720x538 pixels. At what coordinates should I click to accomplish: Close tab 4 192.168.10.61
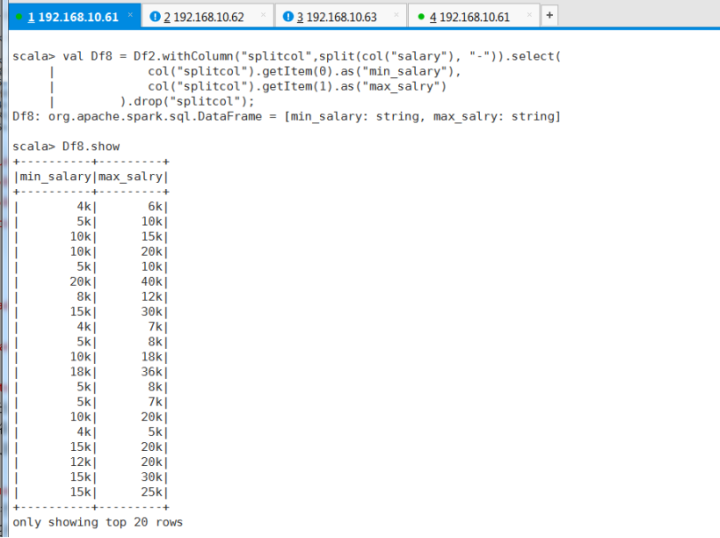tap(529, 15)
